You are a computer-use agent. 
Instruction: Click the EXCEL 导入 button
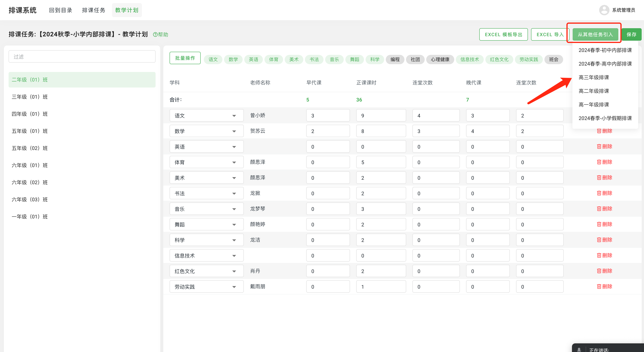point(550,34)
